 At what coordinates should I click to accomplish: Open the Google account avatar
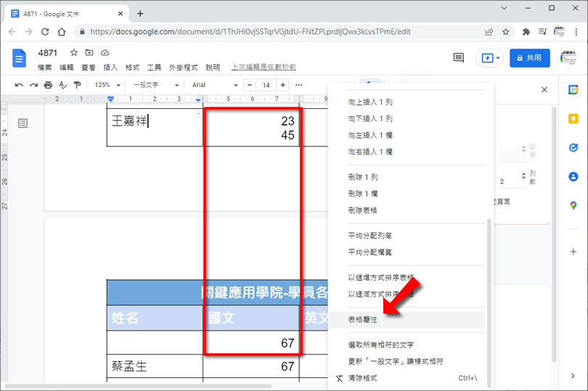(568, 58)
